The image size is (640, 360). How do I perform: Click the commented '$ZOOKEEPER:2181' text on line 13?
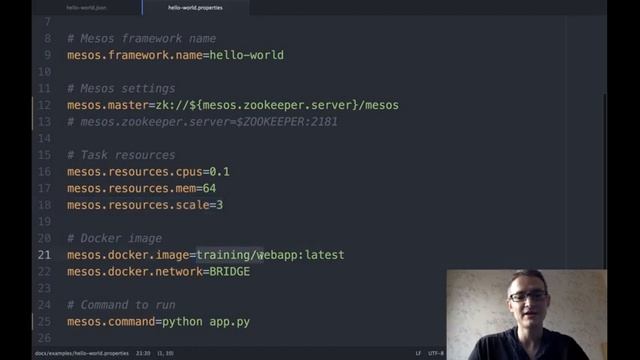287,122
